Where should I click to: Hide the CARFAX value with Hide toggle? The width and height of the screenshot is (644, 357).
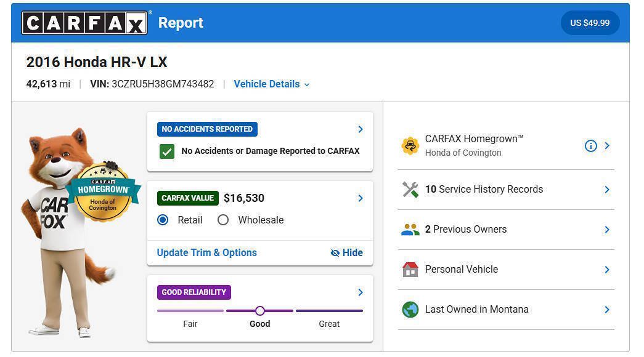coord(346,253)
